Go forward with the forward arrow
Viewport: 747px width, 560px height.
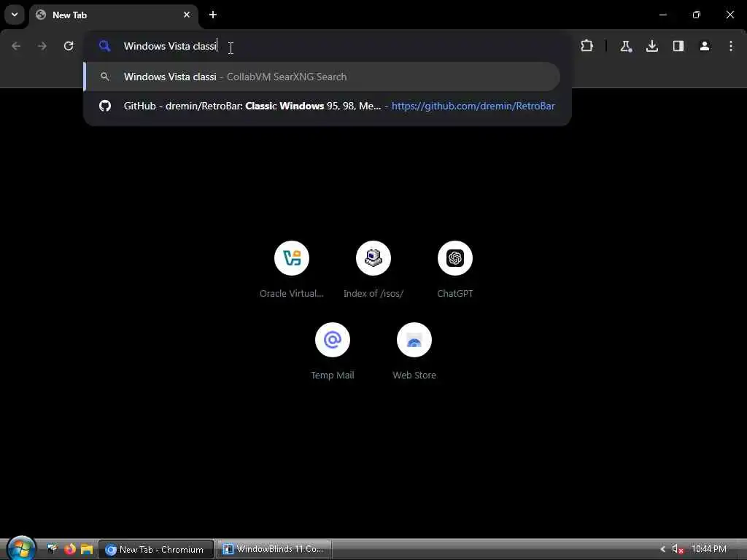(x=42, y=46)
